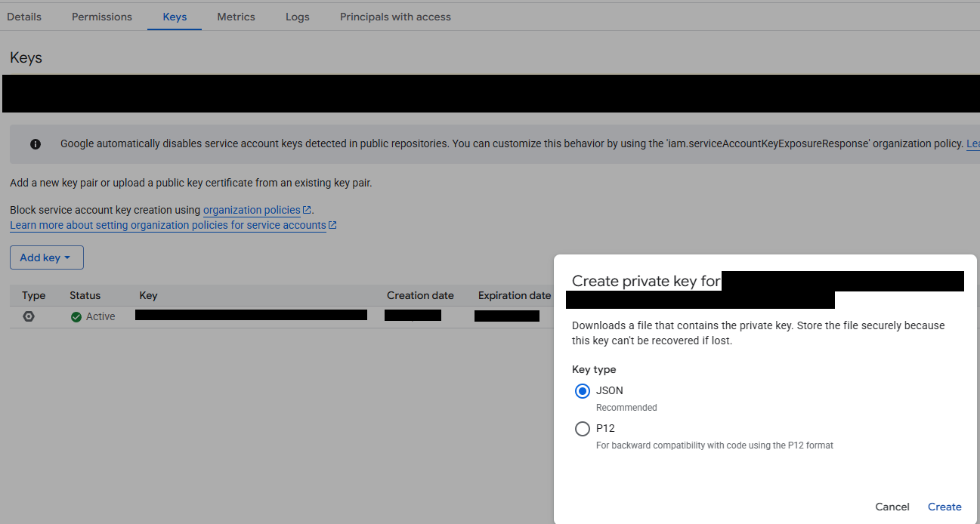Click external-link icon beside organization policies
Image resolution: width=980 pixels, height=524 pixels.
(x=307, y=210)
